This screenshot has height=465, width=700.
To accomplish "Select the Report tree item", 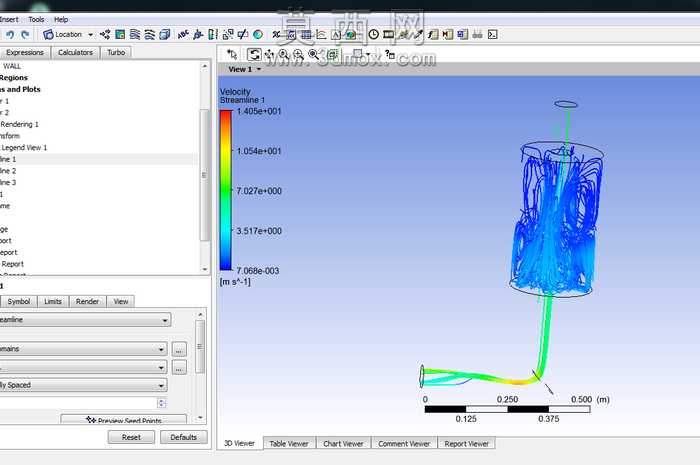I will [x=12, y=264].
